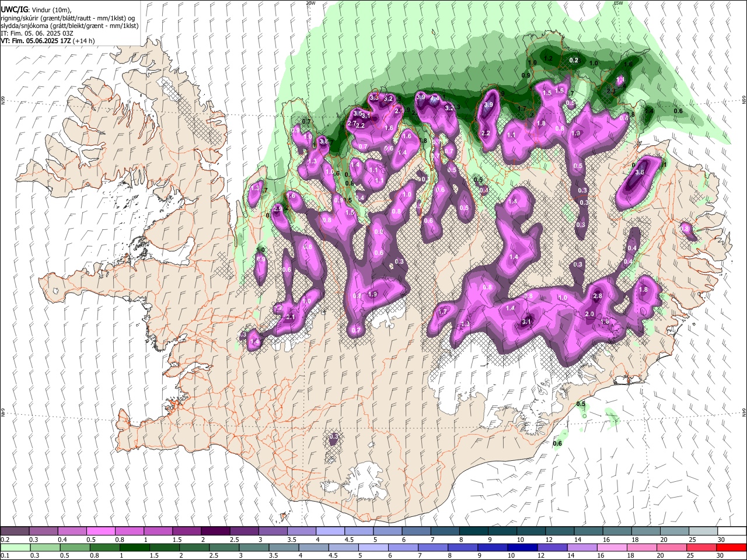
Task: Click the '20W' longitude label
Action: [x=310, y=3]
